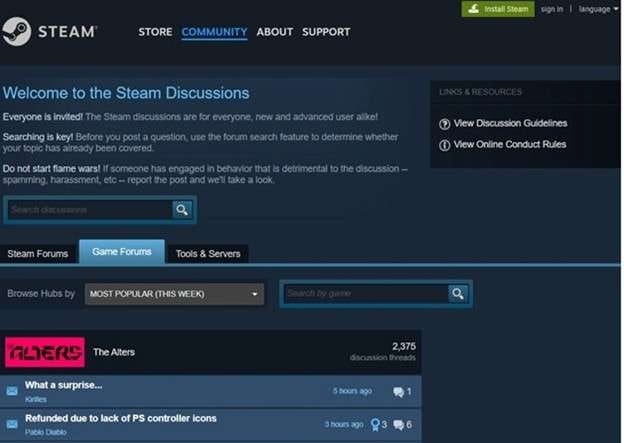Open the Refunded due to lack of PS controller icons thread
The image size is (624, 443).
click(x=121, y=418)
